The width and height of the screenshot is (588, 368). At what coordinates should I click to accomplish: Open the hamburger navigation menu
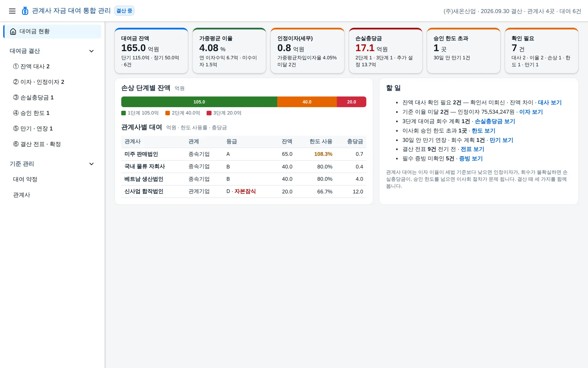[x=12, y=11]
